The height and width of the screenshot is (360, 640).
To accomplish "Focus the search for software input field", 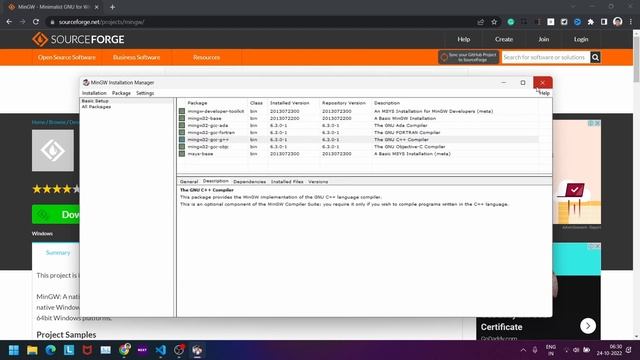I will (x=546, y=58).
